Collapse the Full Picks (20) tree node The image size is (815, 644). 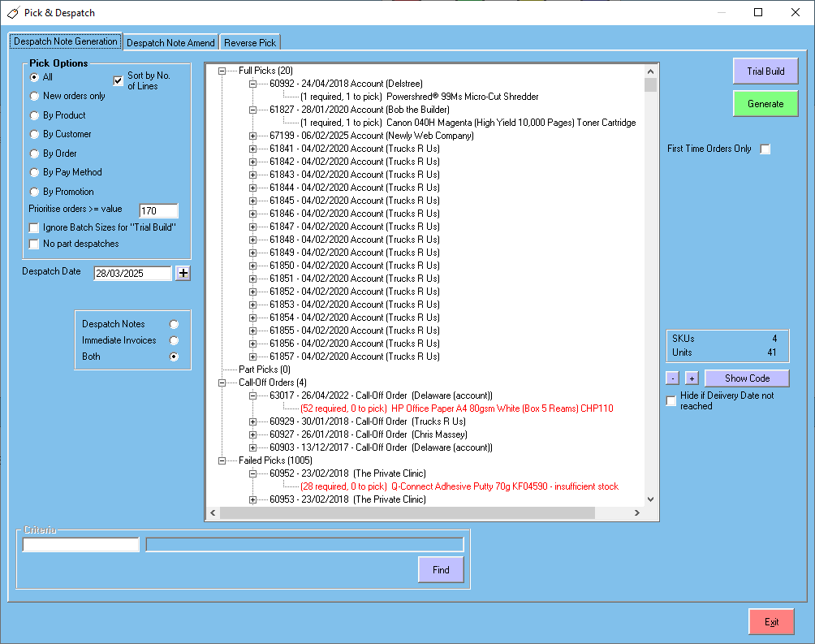[222, 71]
